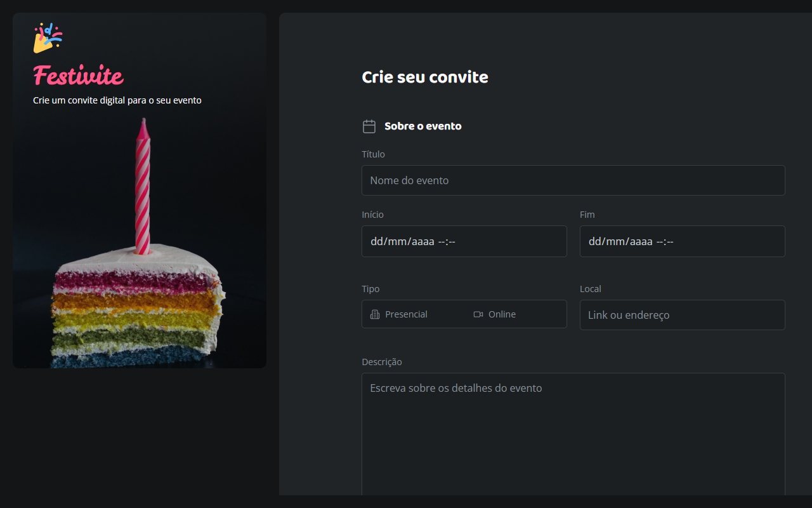Open the Fim date and time field
Image resolution: width=812 pixels, height=508 pixels.
(x=683, y=241)
